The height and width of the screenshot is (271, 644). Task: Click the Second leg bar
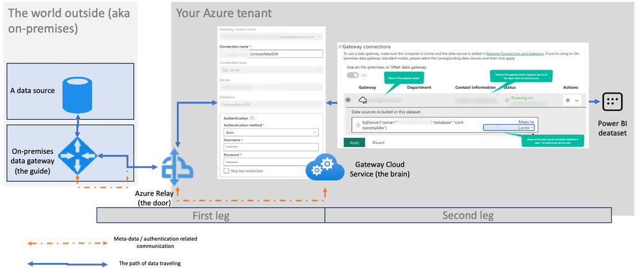pyautogui.click(x=468, y=215)
